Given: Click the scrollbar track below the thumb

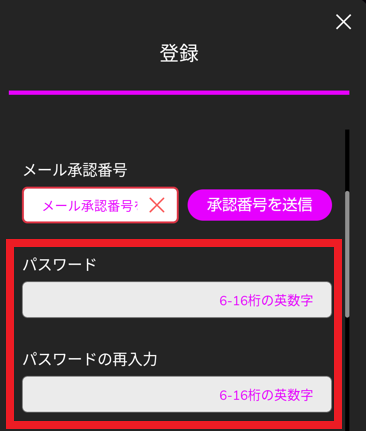Looking at the screenshot, I should (x=347, y=373).
